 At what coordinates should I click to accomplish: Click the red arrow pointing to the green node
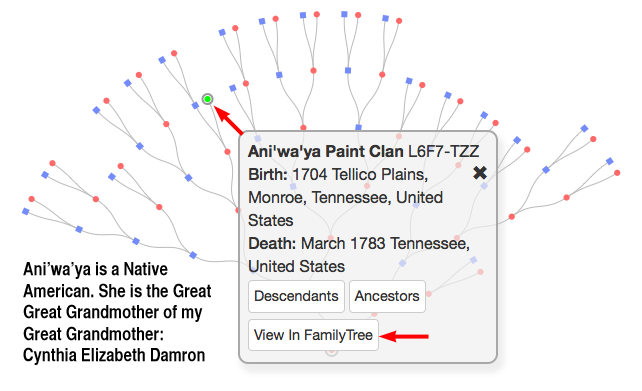(229, 120)
